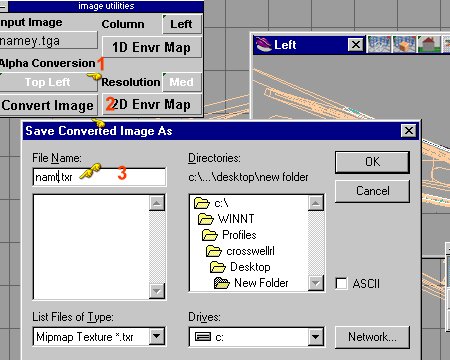This screenshot has width=450, height=360.
Task: Open the c:\ root folder
Action: [x=211, y=203]
